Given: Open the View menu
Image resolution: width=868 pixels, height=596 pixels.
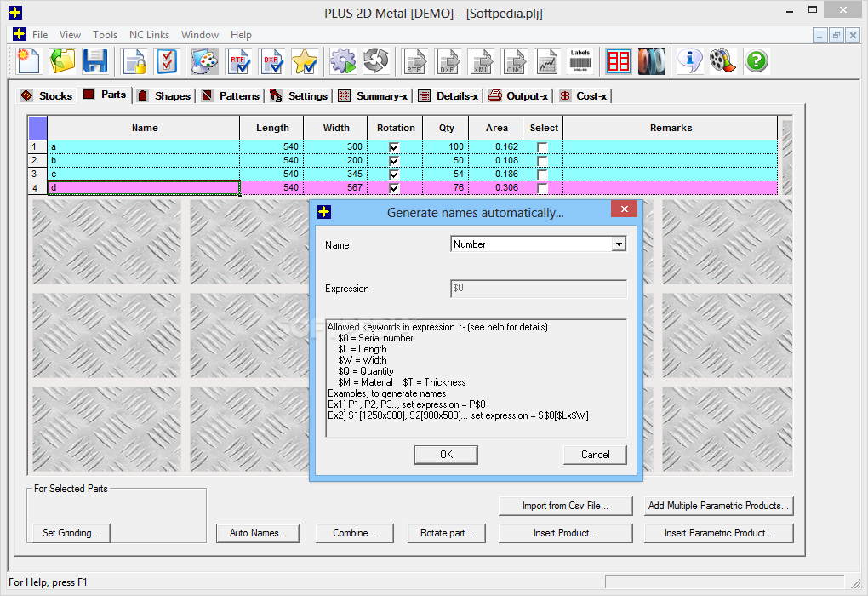Looking at the screenshot, I should pyautogui.click(x=70, y=34).
